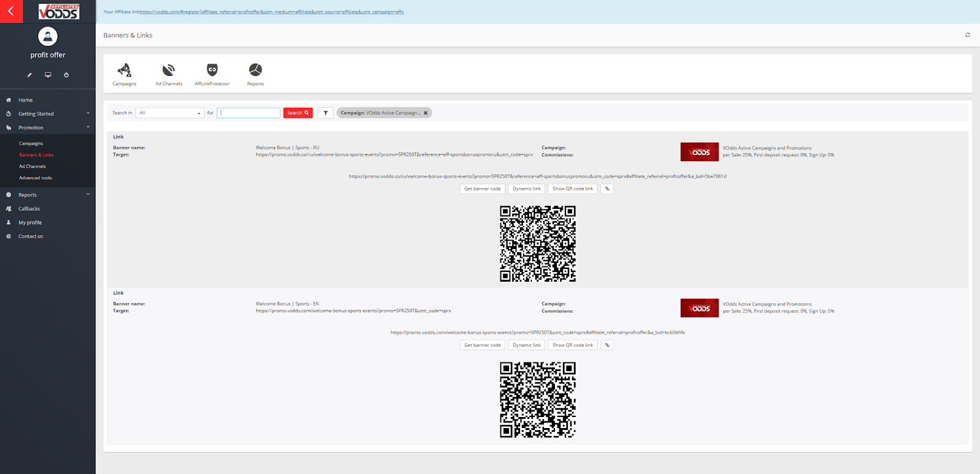This screenshot has width=980, height=474.
Task: Click banner name Welcome Bonus | Sports - RU
Action: [287, 148]
